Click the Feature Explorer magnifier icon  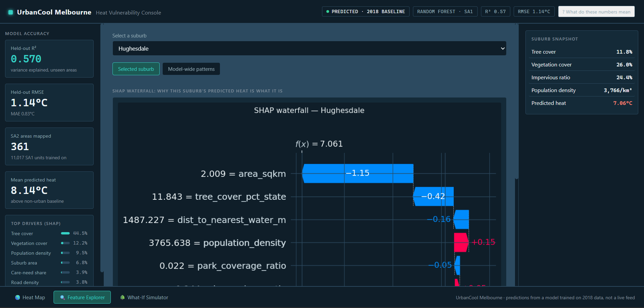62,298
